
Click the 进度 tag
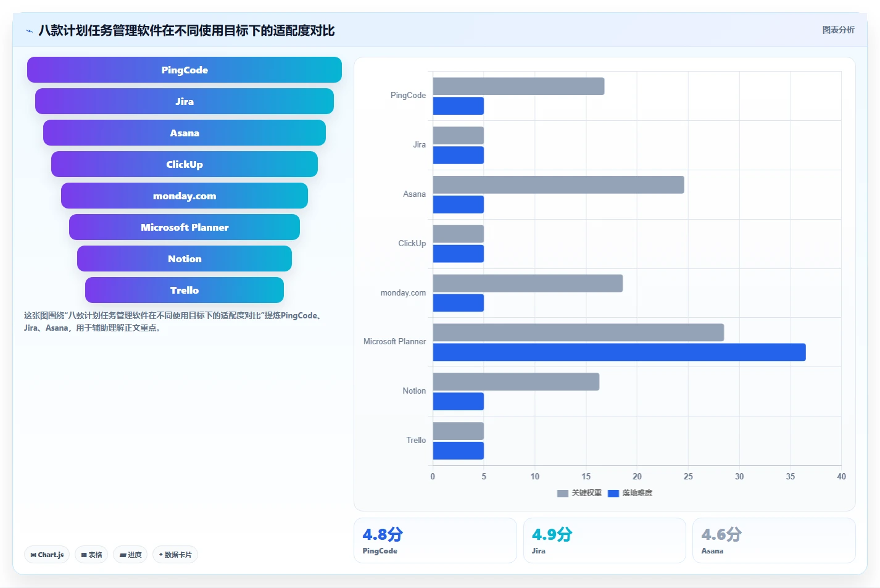click(x=130, y=555)
